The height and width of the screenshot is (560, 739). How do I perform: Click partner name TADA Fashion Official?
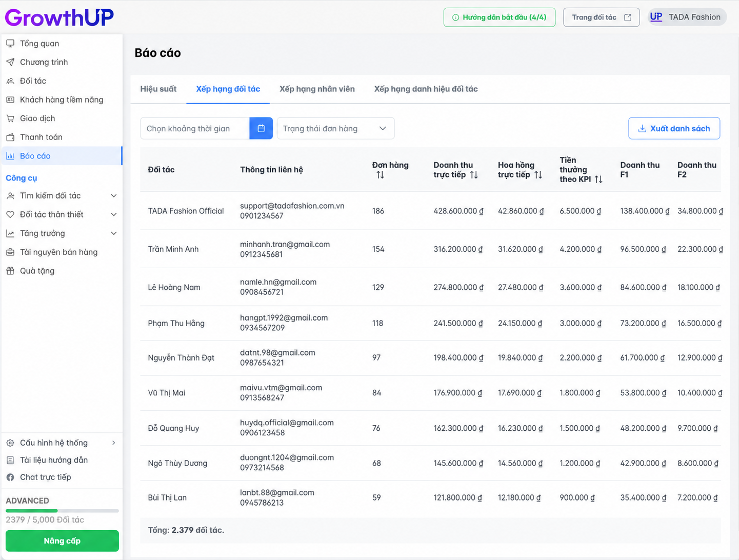click(x=186, y=211)
